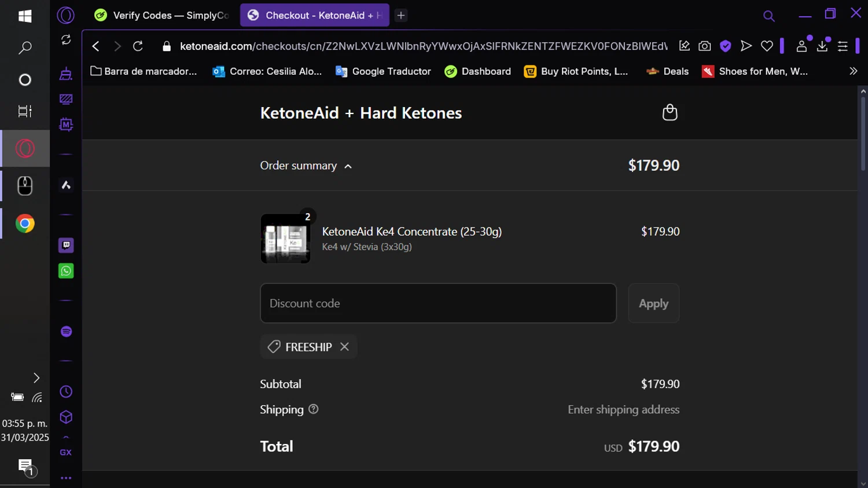Open network Wi-Fi icon in tray
Screen dimensions: 868x488
[x=37, y=397]
